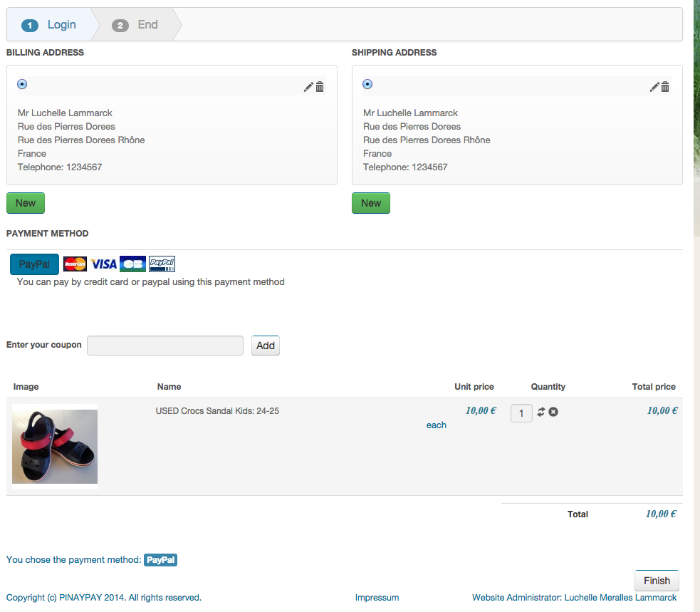The image size is (700, 612).
Task: Add a new shipping address
Action: (x=371, y=203)
